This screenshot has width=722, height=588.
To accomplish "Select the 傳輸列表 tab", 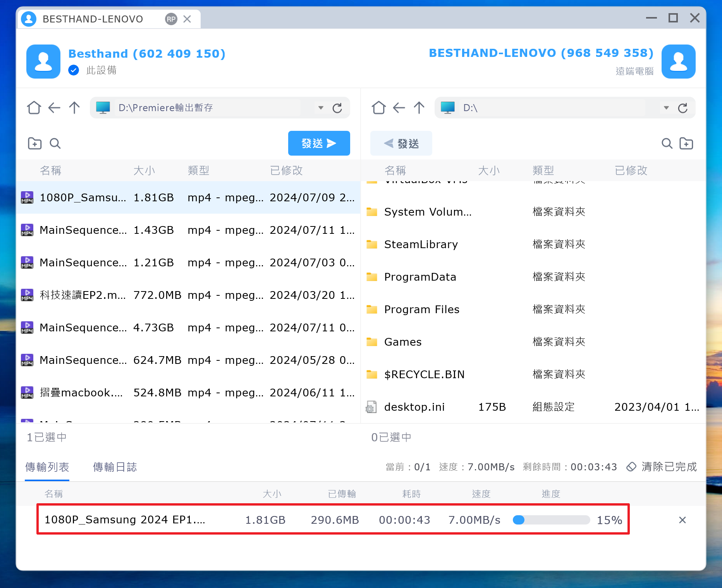I will 47,467.
